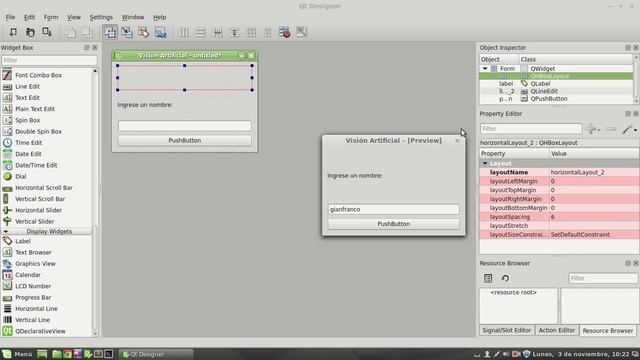Pick the Date Edit widget

click(28, 154)
